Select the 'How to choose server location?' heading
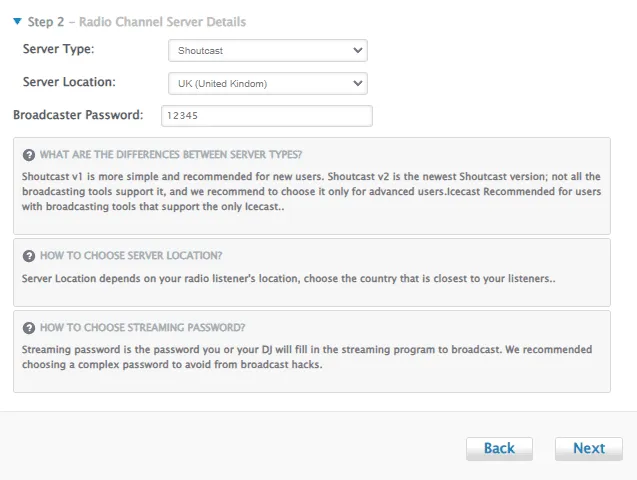637x480 pixels. 131,256
